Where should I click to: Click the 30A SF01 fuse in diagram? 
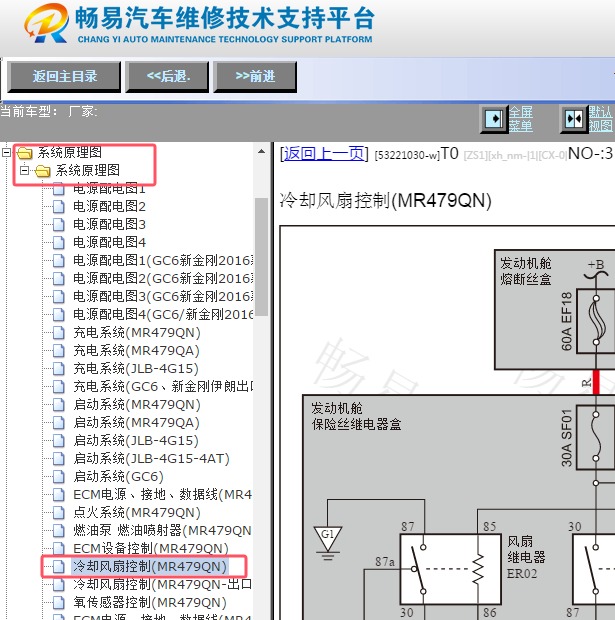point(596,437)
